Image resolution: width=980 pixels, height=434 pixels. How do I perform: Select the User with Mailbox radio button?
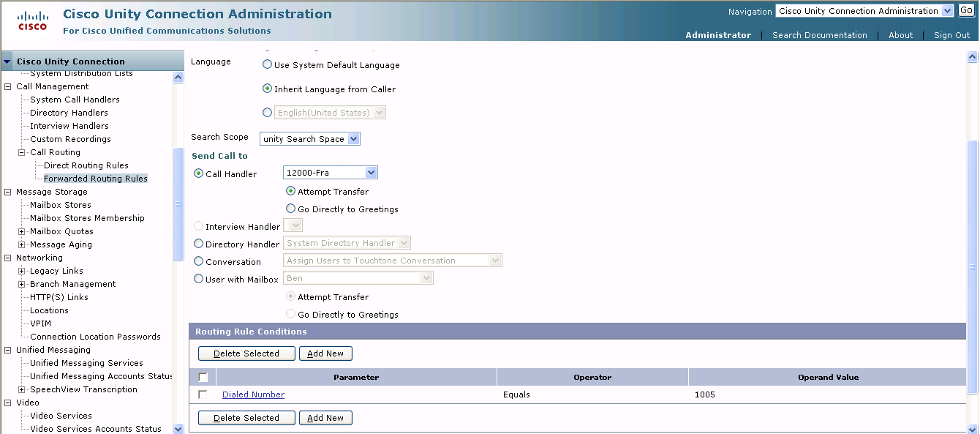point(199,279)
